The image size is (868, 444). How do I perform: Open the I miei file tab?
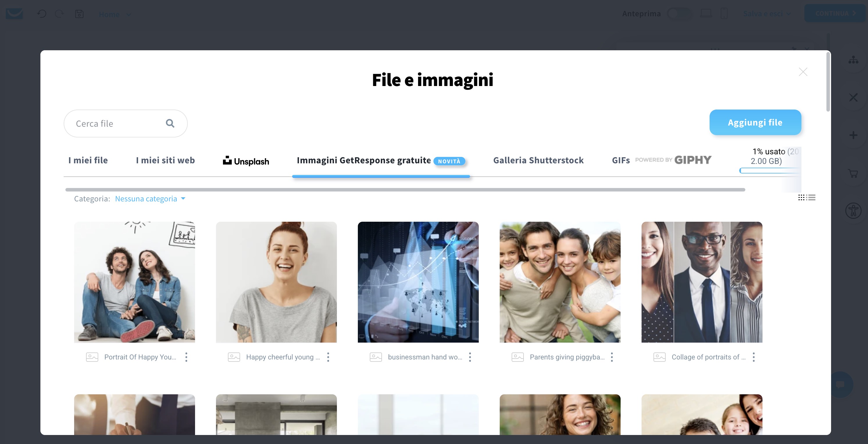point(87,160)
